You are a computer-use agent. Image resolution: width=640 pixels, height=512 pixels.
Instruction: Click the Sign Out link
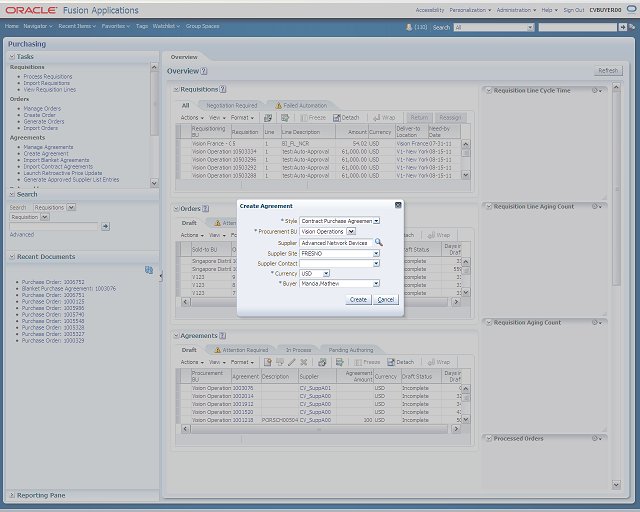point(574,10)
